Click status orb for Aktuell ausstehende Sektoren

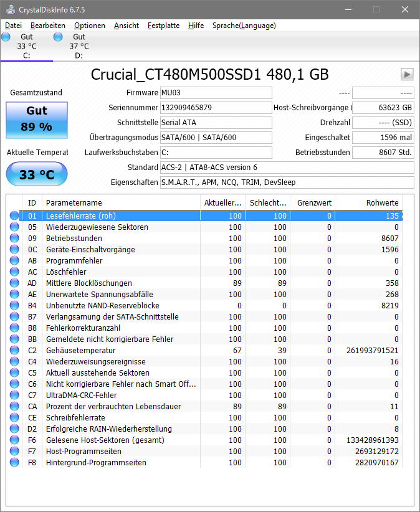(14, 372)
